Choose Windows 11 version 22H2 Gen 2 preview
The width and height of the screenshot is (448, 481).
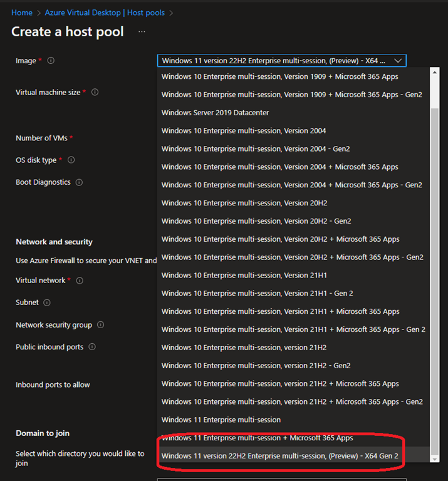coord(279,456)
